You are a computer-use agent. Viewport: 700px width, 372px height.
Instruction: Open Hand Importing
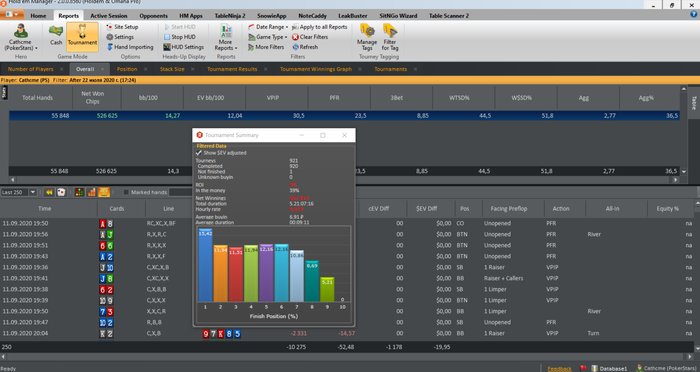tap(129, 47)
